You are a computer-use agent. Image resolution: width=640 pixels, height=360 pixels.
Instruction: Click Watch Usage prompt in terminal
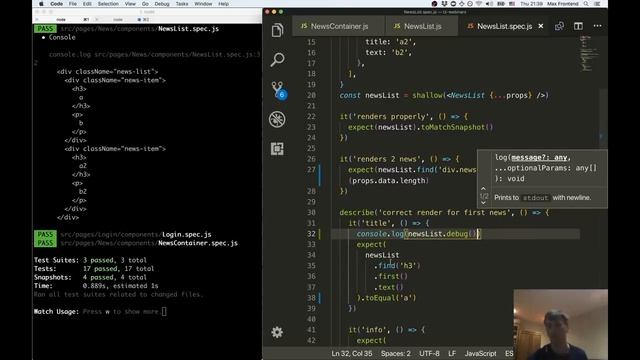coord(100,311)
